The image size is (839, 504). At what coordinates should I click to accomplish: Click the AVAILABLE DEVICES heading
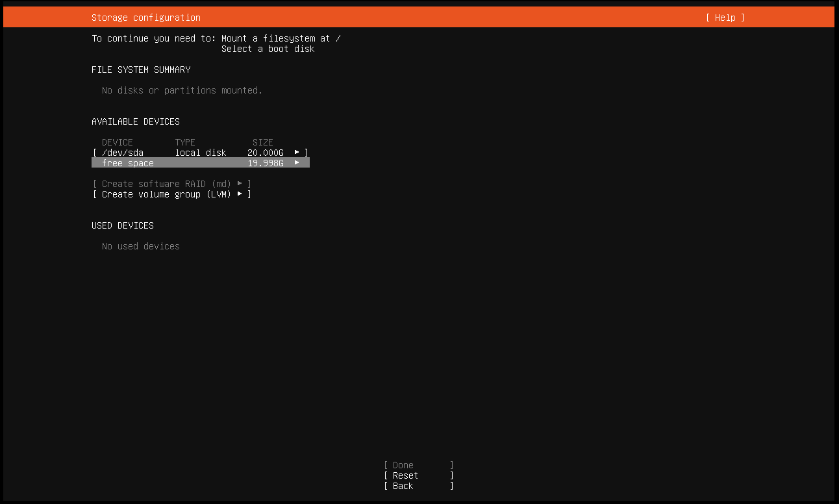[136, 121]
